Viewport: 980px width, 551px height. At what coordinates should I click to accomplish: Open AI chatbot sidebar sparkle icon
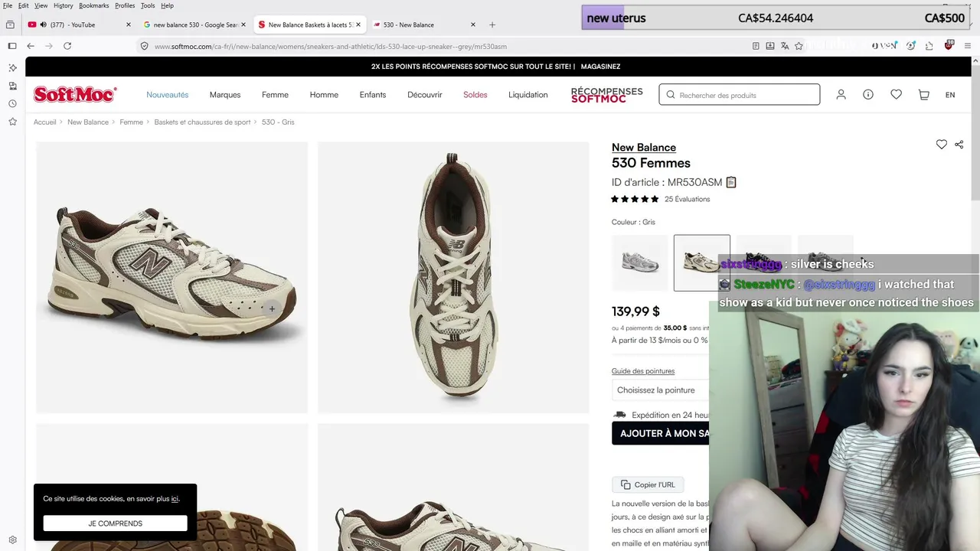12,68
